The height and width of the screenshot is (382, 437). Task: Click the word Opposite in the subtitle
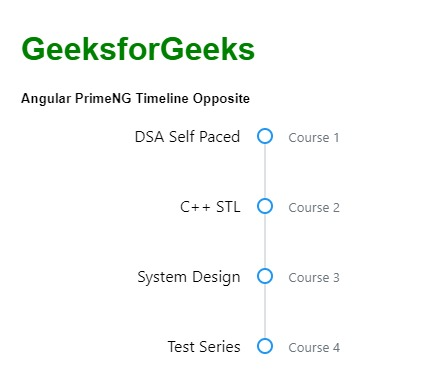(x=221, y=99)
